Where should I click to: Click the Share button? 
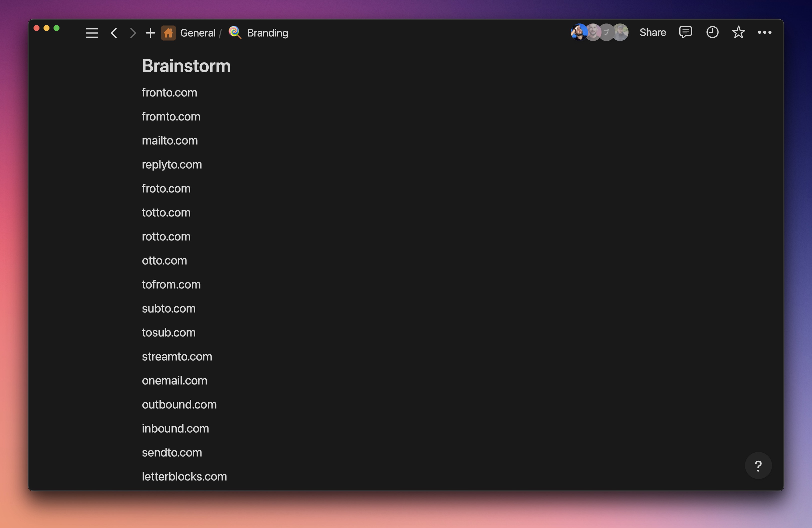652,32
